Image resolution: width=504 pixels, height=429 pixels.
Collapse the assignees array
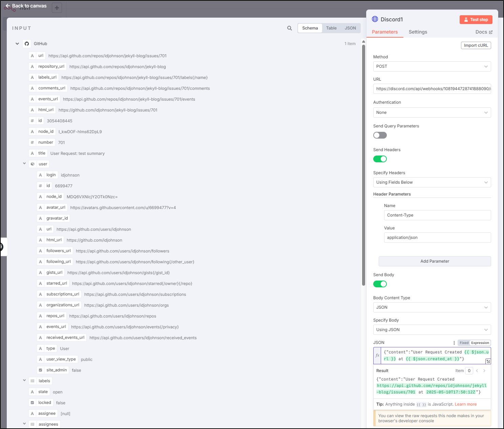[24, 424]
